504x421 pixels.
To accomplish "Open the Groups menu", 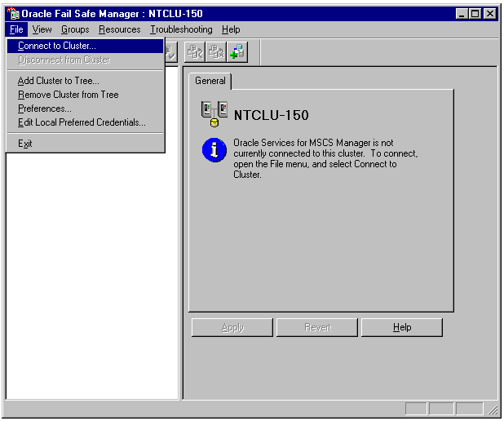I will click(x=75, y=29).
